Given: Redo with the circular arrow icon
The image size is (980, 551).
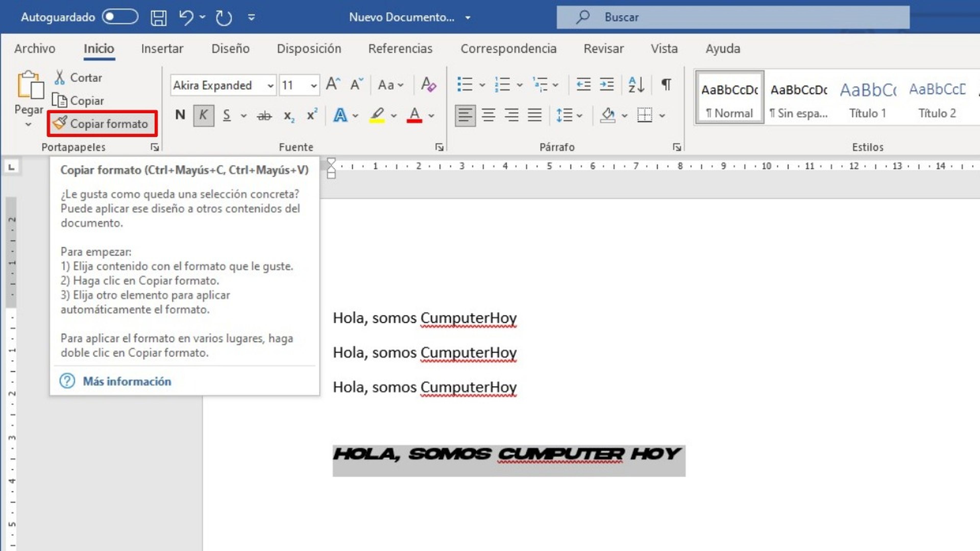Looking at the screenshot, I should click(224, 18).
